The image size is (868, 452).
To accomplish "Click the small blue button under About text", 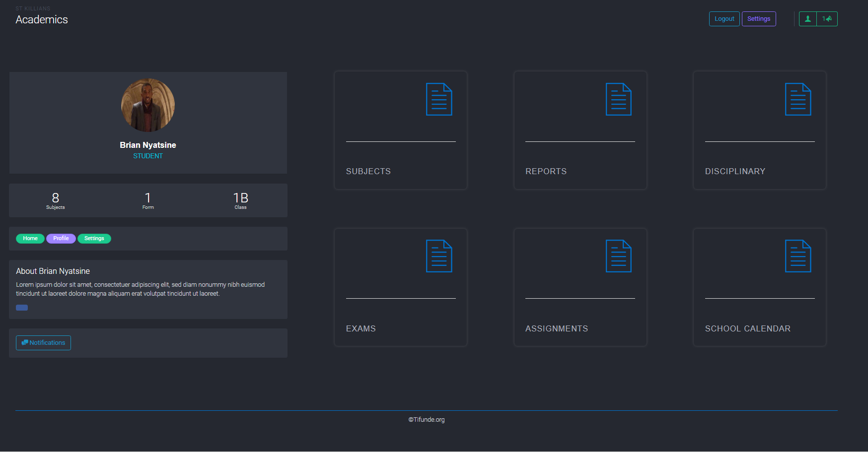I will [22, 308].
